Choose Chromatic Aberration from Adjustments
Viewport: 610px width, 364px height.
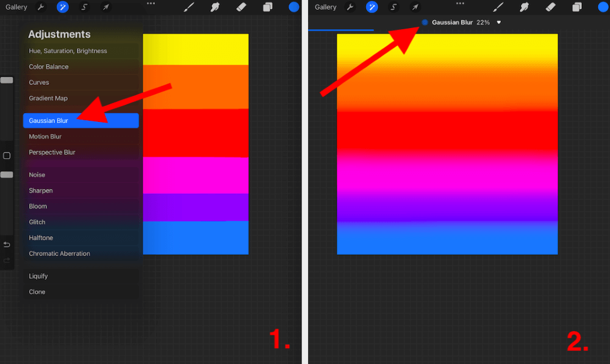[81, 254]
